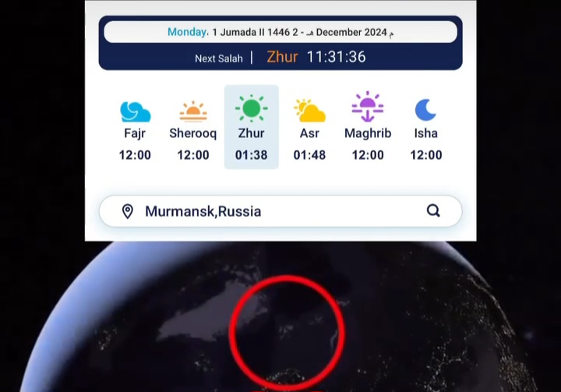This screenshot has width=561, height=392.
Task: Click the green Zhur sun icon
Action: coord(251,108)
